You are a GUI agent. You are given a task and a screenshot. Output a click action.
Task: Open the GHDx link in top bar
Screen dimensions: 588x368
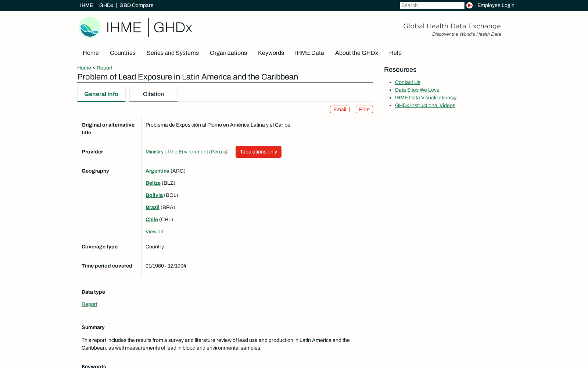coord(106,5)
